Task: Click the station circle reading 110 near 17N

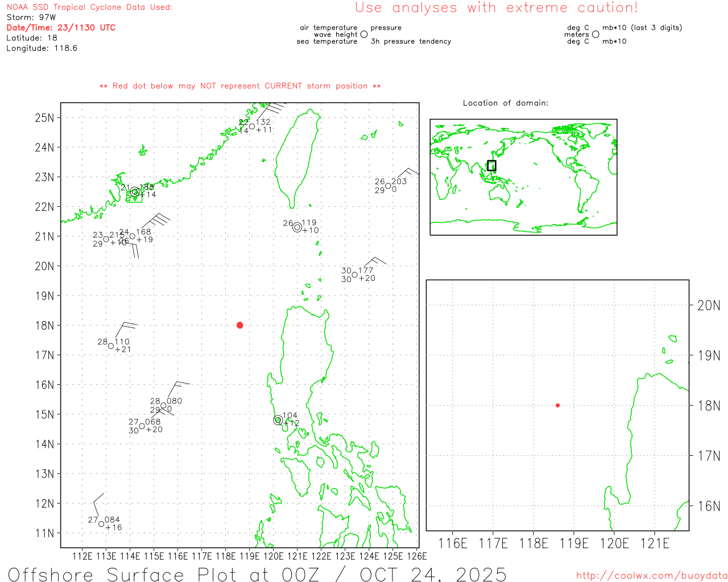Action: (111, 346)
